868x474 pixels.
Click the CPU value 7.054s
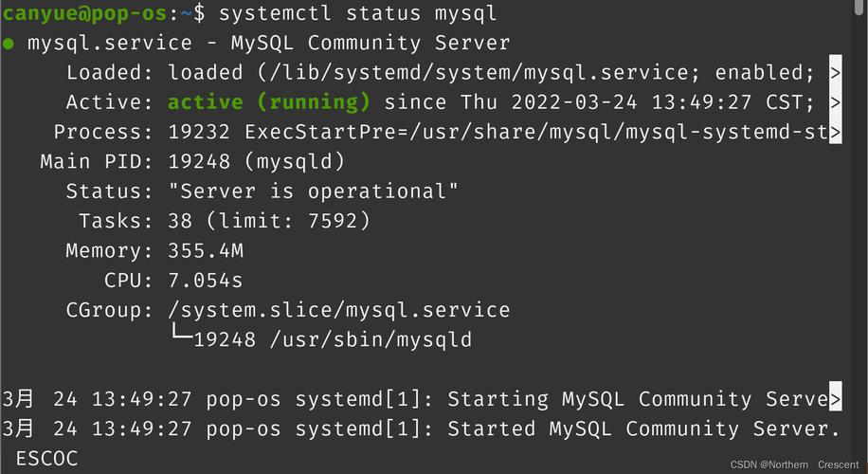(206, 281)
